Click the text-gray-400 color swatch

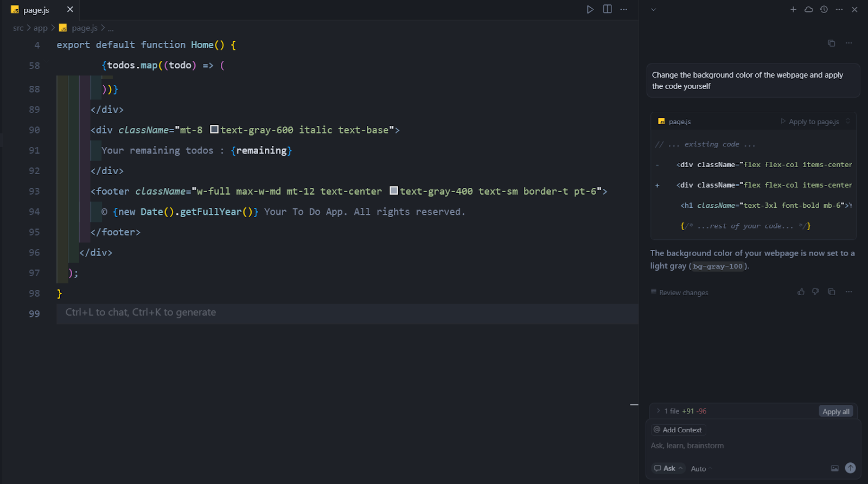(394, 190)
